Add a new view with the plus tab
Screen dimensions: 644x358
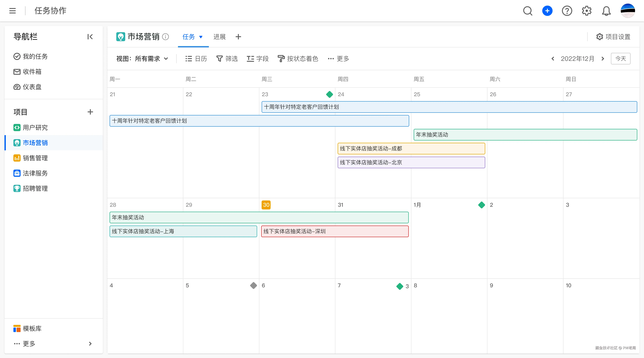tap(238, 37)
